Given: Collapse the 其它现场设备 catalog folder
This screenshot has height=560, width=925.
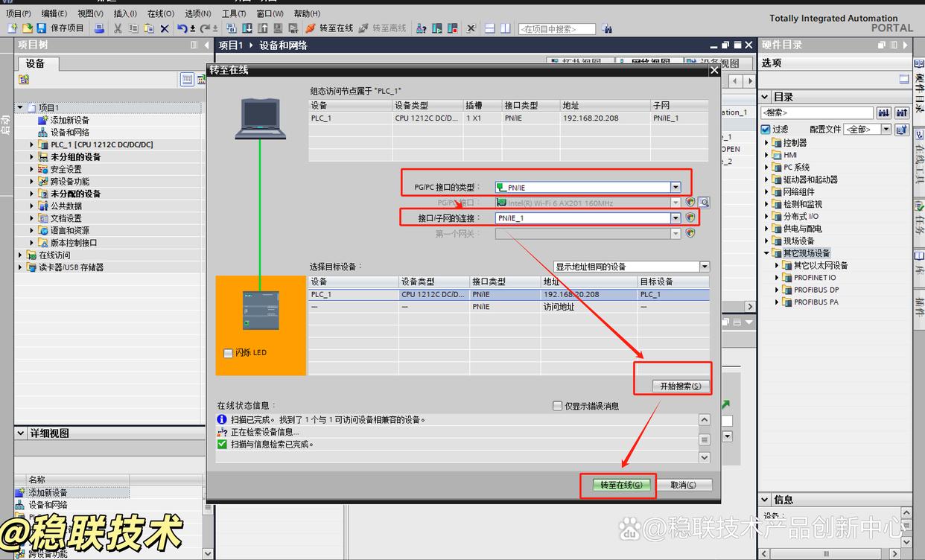Looking at the screenshot, I should [766, 253].
